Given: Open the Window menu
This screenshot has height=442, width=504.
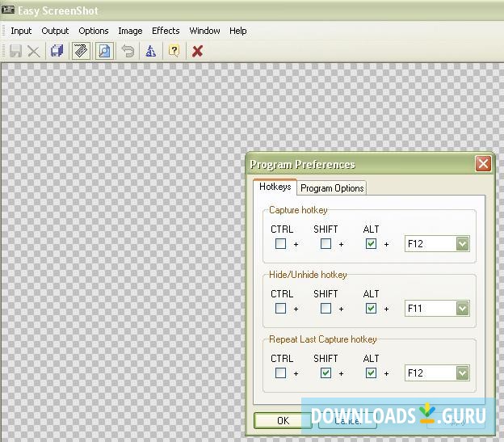Looking at the screenshot, I should click(205, 31).
